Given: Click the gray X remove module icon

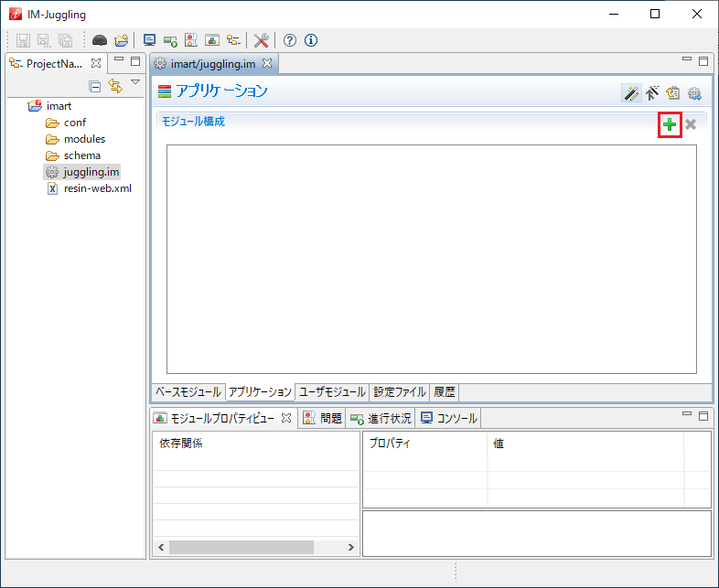Looking at the screenshot, I should pos(691,124).
